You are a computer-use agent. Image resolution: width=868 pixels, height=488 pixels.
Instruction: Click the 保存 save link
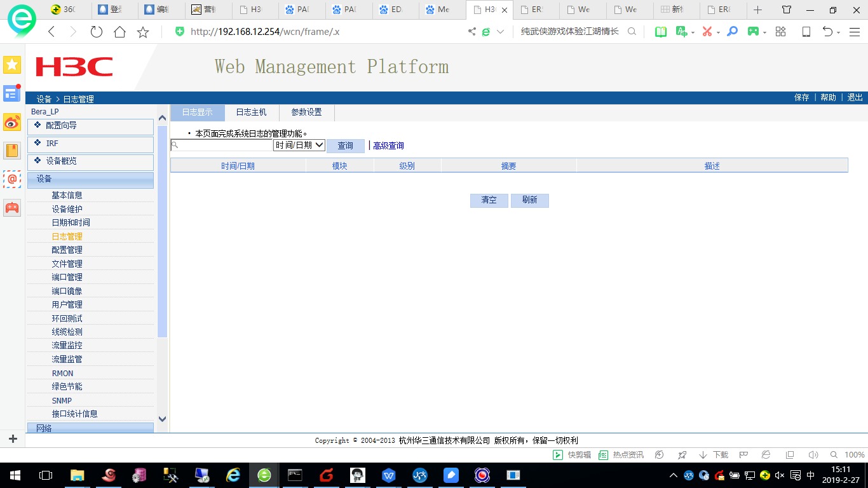(802, 98)
